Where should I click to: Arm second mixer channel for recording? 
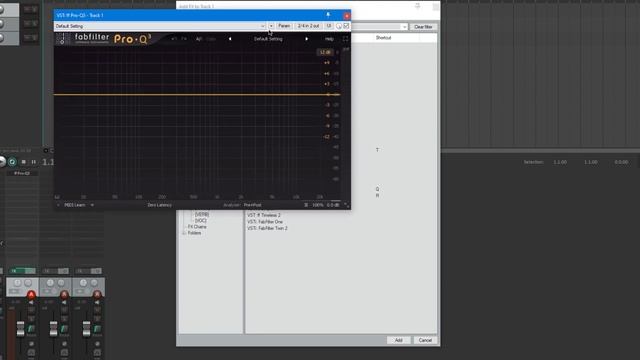pyautogui.click(x=64, y=294)
